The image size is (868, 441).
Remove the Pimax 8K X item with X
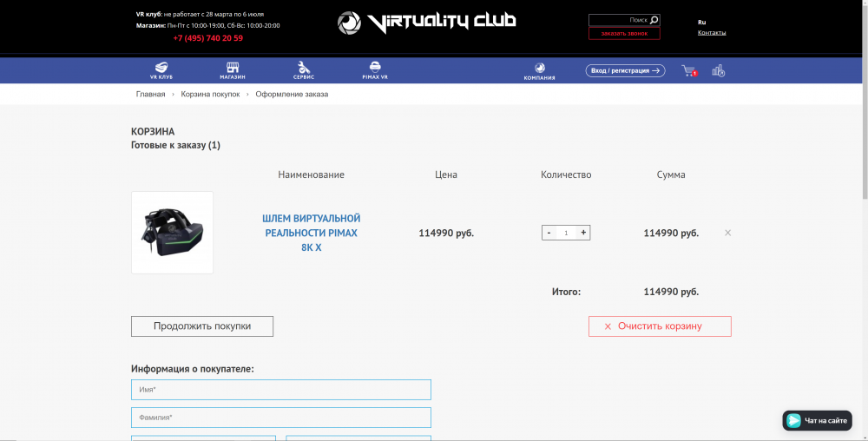point(728,233)
